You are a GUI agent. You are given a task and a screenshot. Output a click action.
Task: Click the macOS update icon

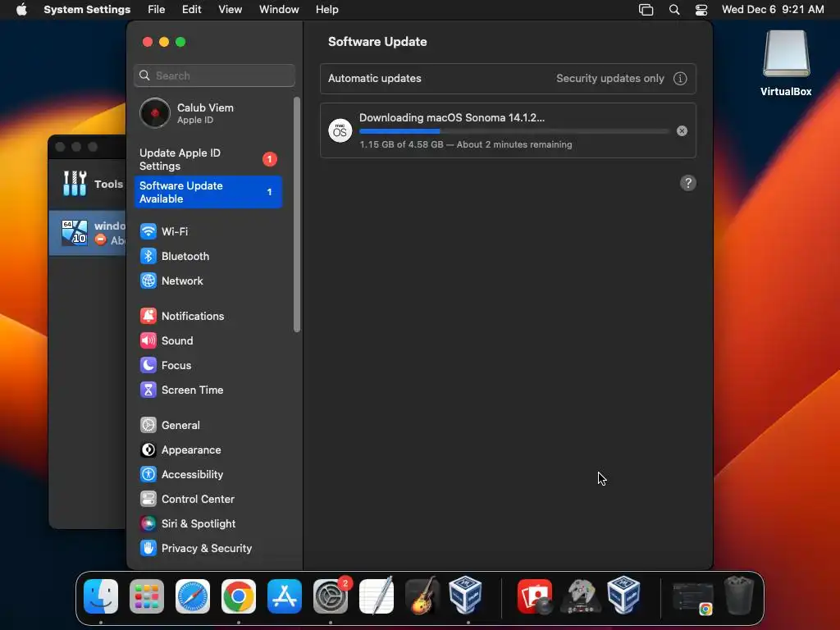tap(340, 130)
